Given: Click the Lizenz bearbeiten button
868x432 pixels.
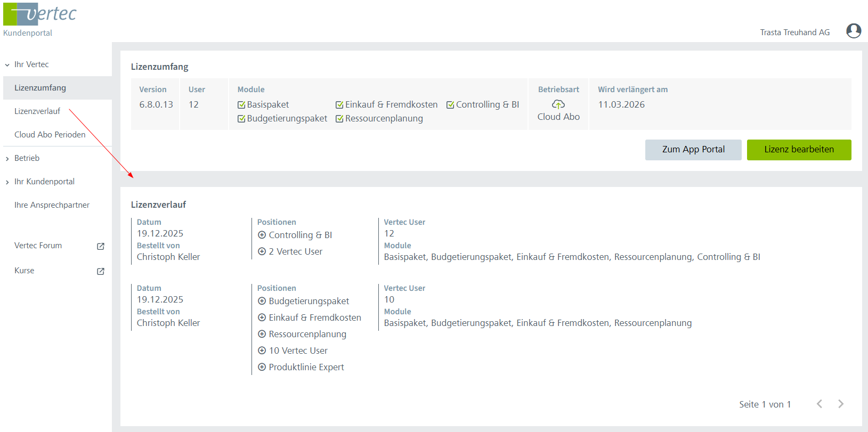Looking at the screenshot, I should point(799,150).
